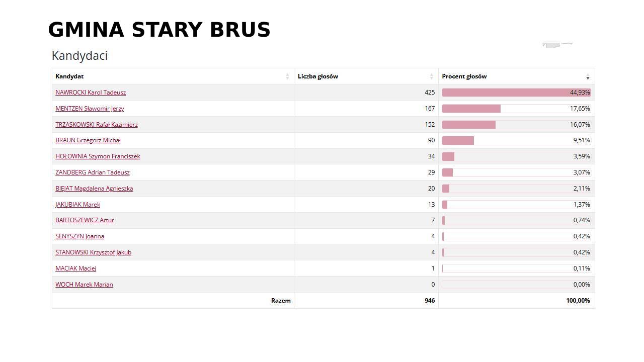Click the Liczba głosów sort arrows

pos(431,76)
